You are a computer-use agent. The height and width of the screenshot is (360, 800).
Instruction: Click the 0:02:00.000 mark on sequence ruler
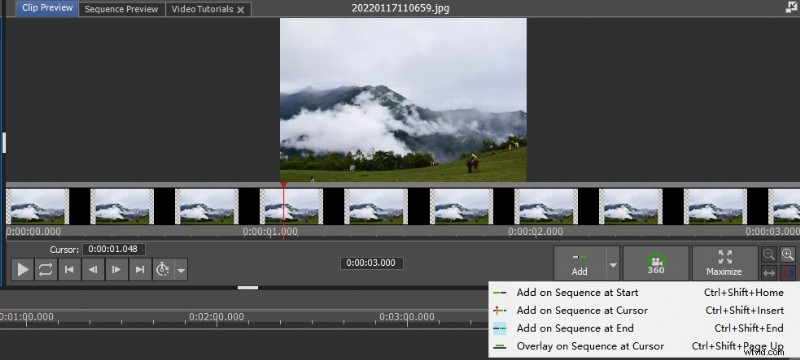[216, 317]
